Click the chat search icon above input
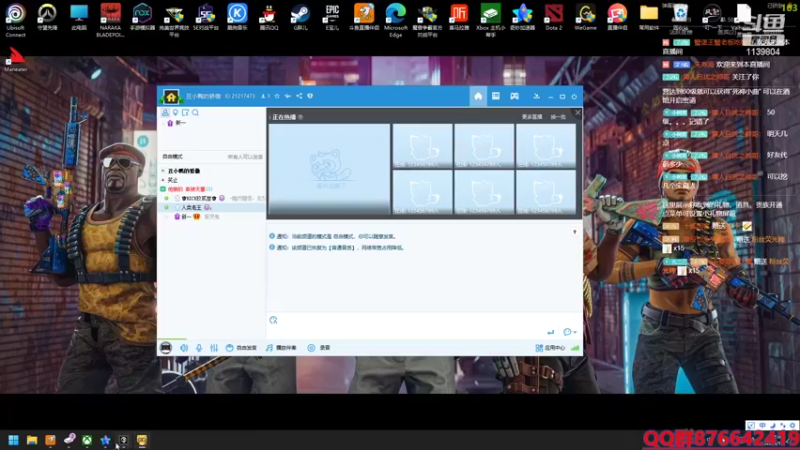Image resolution: width=800 pixels, height=450 pixels. [273, 320]
